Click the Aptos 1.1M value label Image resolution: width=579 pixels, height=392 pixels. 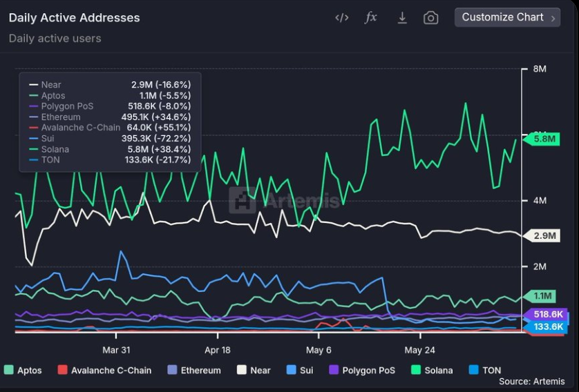click(x=544, y=296)
